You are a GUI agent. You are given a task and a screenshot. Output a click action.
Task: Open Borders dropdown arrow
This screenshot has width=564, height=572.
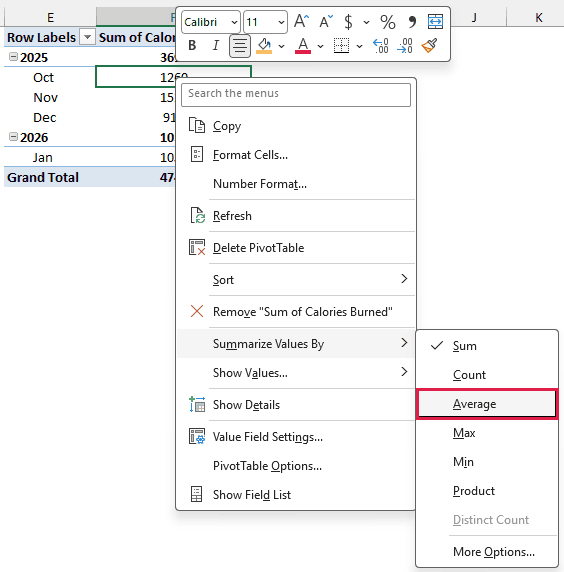[359, 46]
